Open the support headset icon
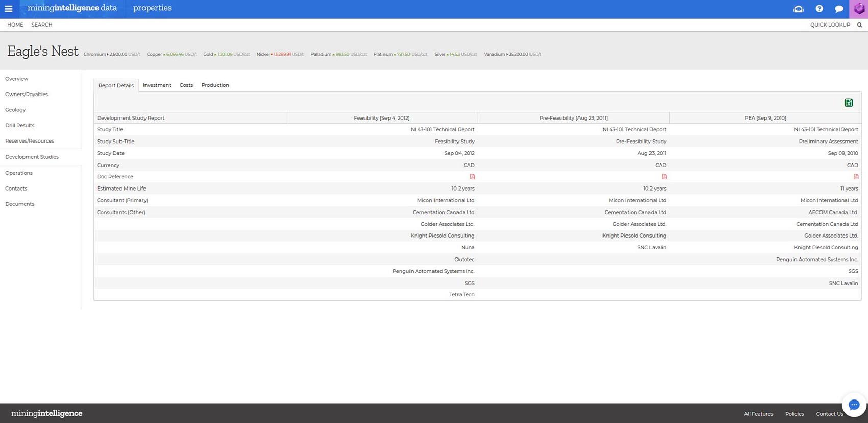Viewport: 868px width, 423px height. point(799,9)
